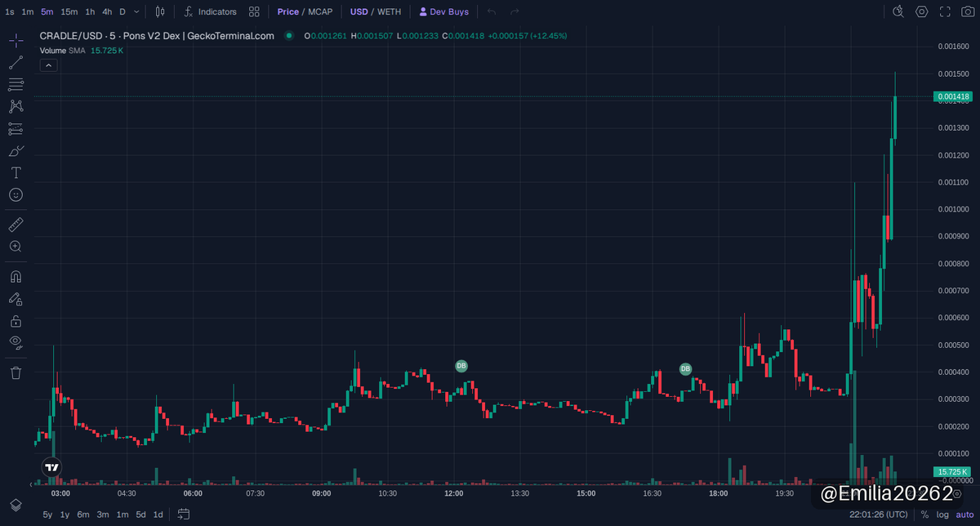
Task: Select the 5m interval
Action: pos(47,12)
